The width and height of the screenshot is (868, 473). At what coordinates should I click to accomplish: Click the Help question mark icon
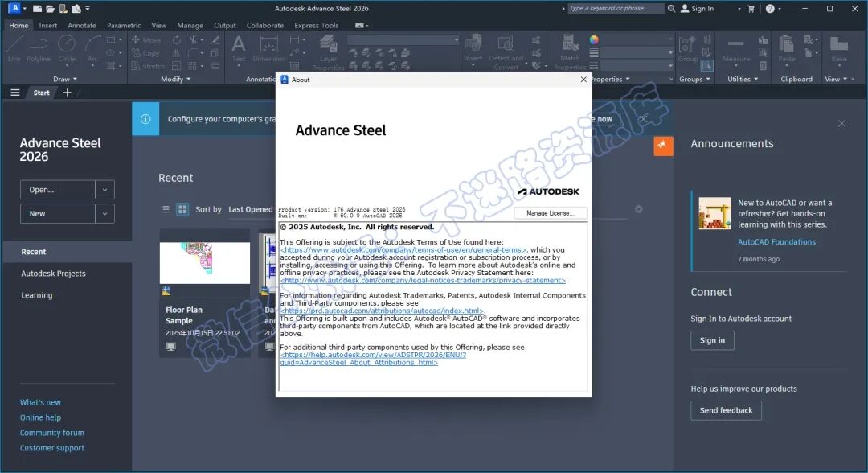(x=770, y=8)
